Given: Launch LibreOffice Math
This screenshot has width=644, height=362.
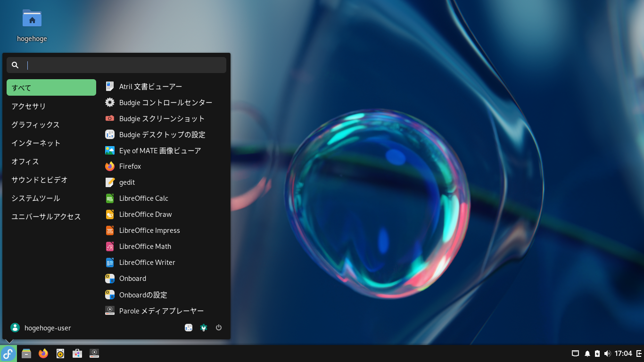Looking at the screenshot, I should (x=164, y=247).
